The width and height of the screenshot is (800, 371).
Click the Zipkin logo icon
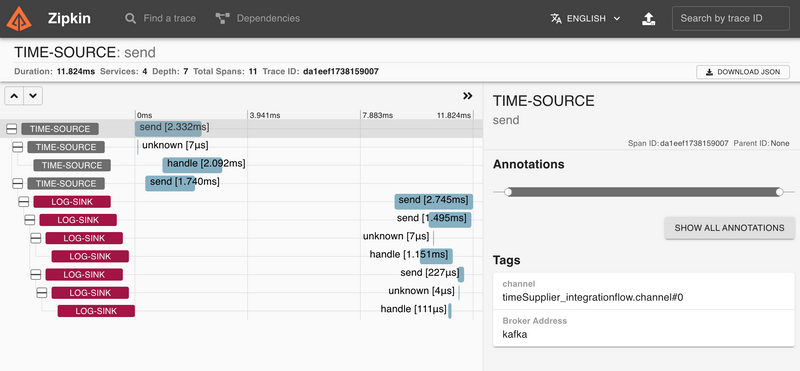point(19,18)
